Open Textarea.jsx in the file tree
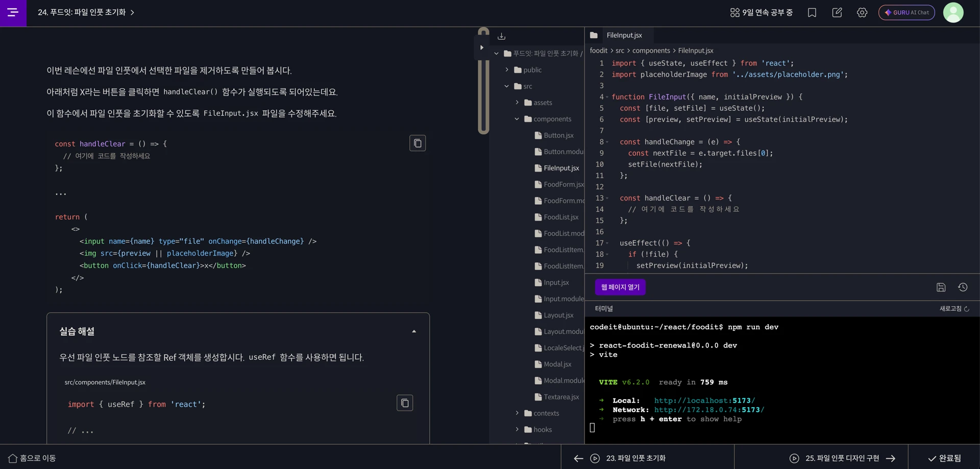This screenshot has height=469, width=980. (557, 397)
